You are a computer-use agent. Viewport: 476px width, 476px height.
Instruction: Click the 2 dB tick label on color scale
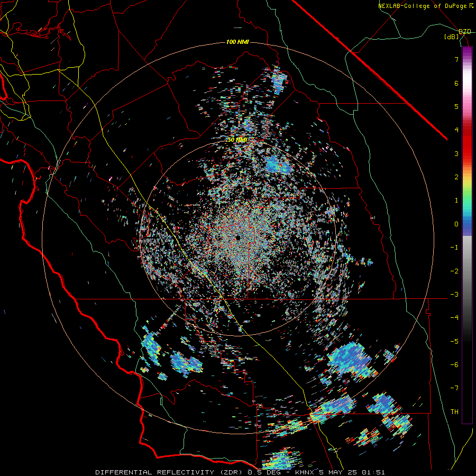[x=456, y=177]
